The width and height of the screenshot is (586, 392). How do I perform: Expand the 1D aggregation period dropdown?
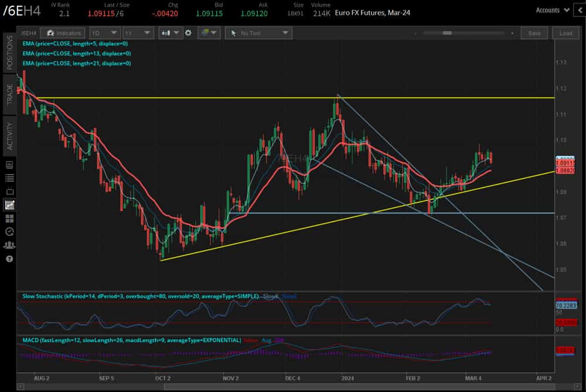[x=105, y=33]
